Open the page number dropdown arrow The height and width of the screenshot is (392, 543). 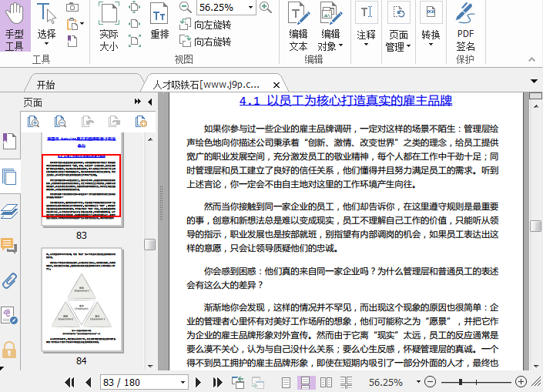pyautogui.click(x=183, y=382)
